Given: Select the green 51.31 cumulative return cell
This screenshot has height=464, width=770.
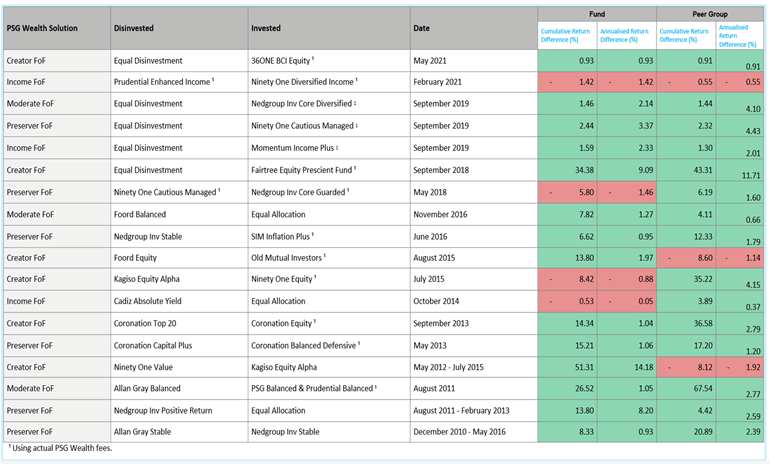Looking at the screenshot, I should tap(566, 367).
